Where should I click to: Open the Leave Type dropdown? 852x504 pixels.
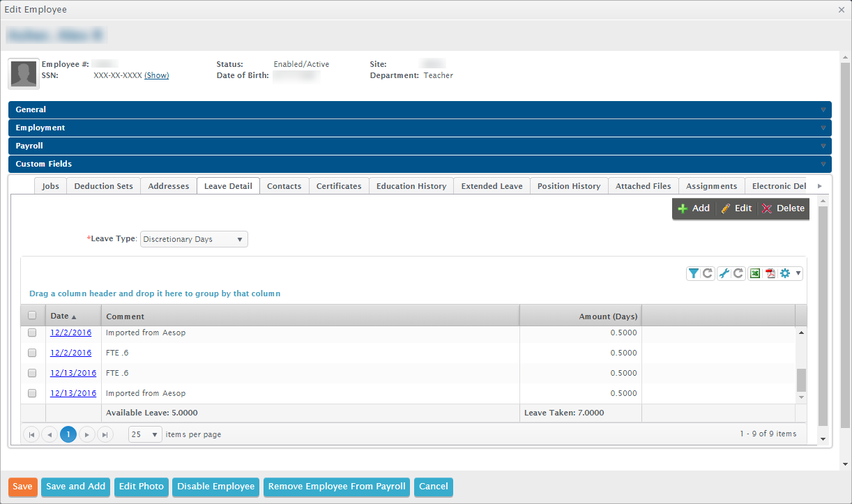[x=240, y=238]
